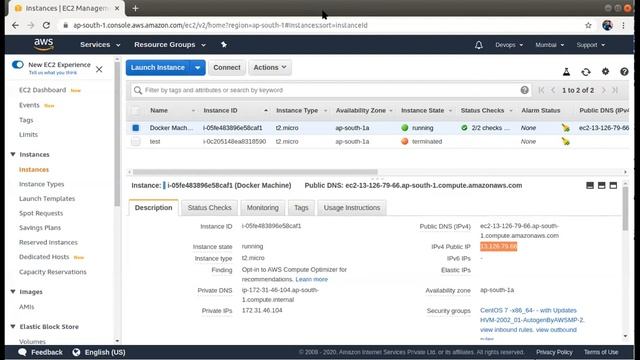Collapse the Elastic Block Store section

(13, 327)
